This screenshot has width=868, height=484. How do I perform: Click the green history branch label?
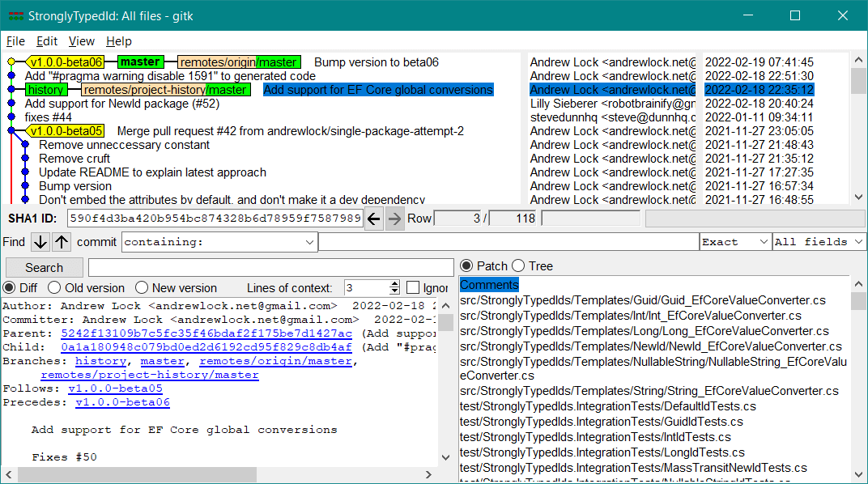[46, 90]
